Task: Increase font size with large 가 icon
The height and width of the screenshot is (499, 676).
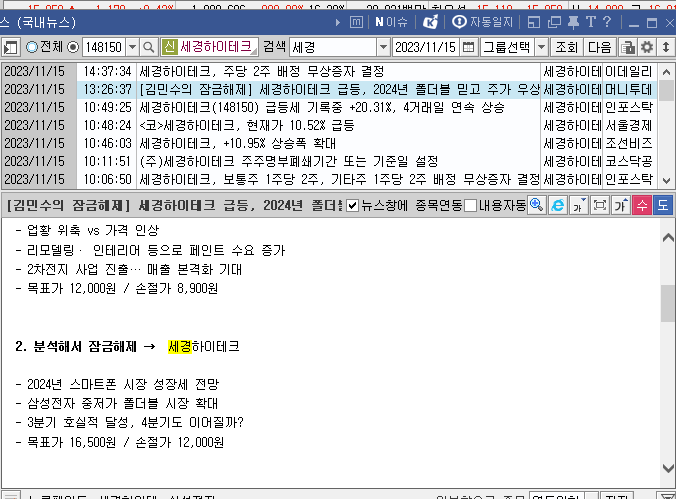Action: [x=621, y=205]
